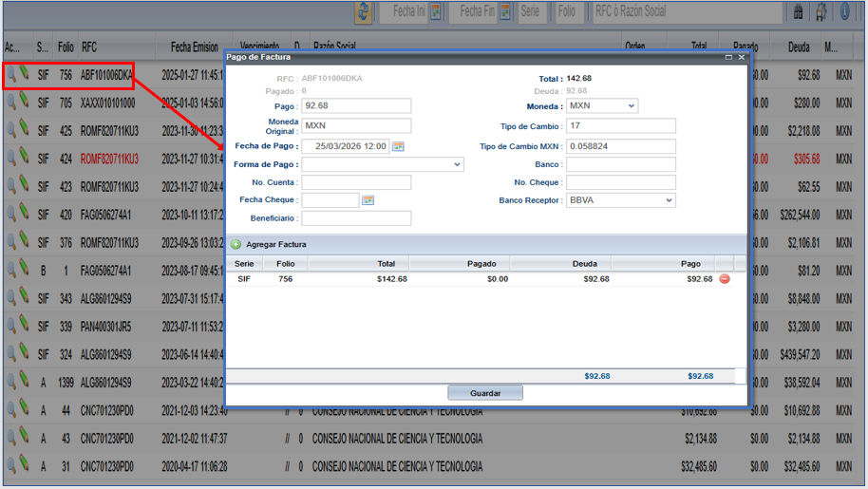
Task: Click the Fecha Ini filter field
Action: pos(404,11)
